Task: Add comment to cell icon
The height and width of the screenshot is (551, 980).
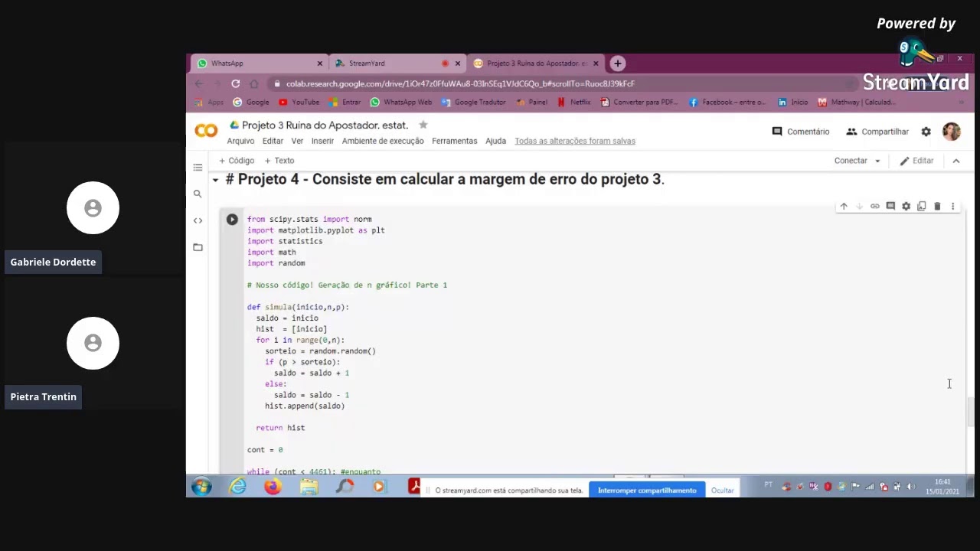Action: point(890,207)
